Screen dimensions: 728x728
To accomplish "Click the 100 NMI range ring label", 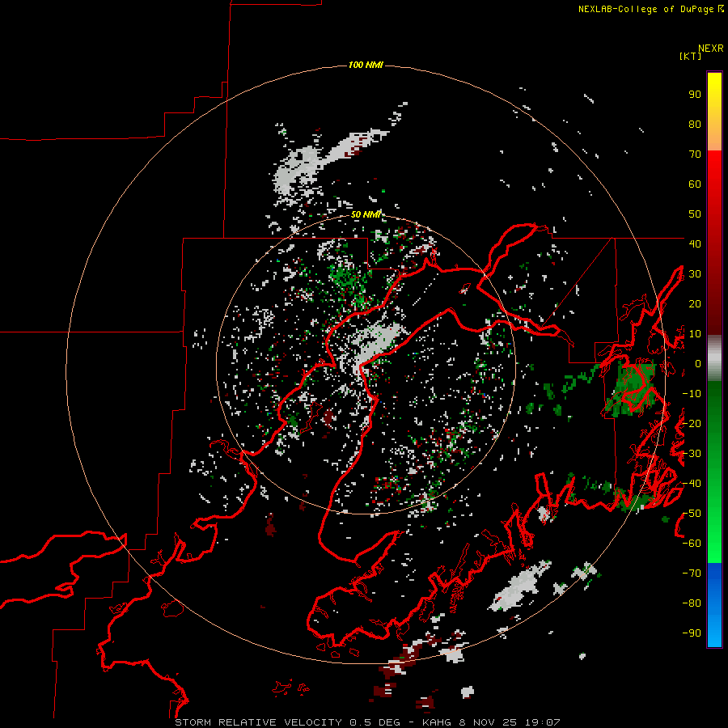I will (366, 65).
